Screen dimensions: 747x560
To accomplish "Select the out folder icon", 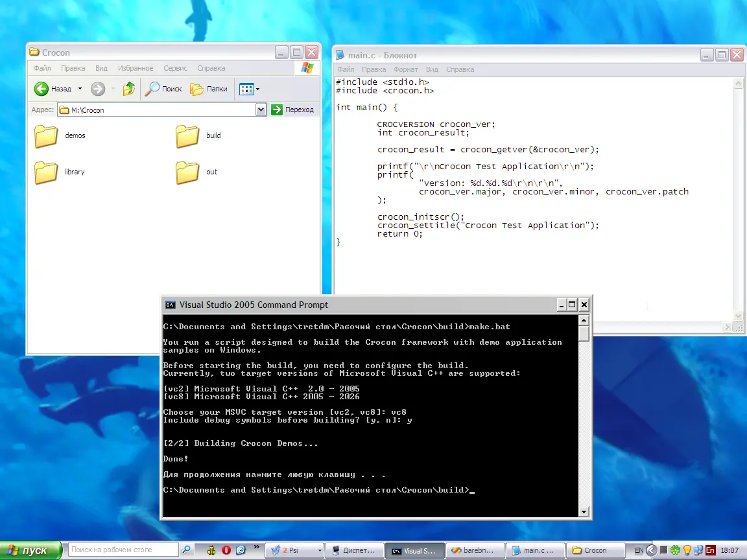I will click(187, 172).
